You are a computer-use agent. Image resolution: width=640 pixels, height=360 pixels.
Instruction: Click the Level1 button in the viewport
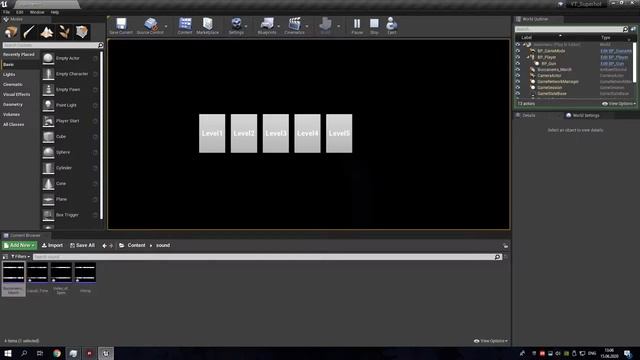click(x=212, y=133)
